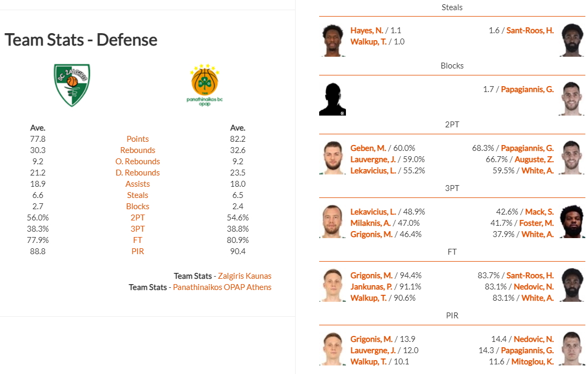The height and width of the screenshot is (374, 588).
Task: Click the Assists stat label
Action: 138,184
